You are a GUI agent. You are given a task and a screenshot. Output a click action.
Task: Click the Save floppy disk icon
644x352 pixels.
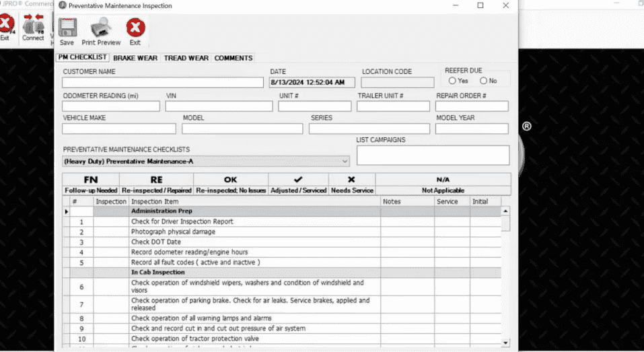(x=67, y=30)
